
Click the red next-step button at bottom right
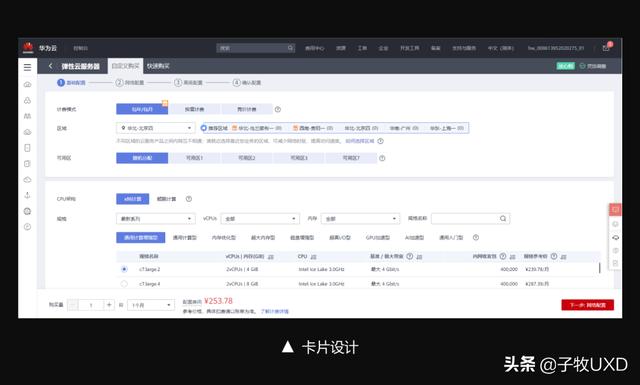[x=587, y=305]
